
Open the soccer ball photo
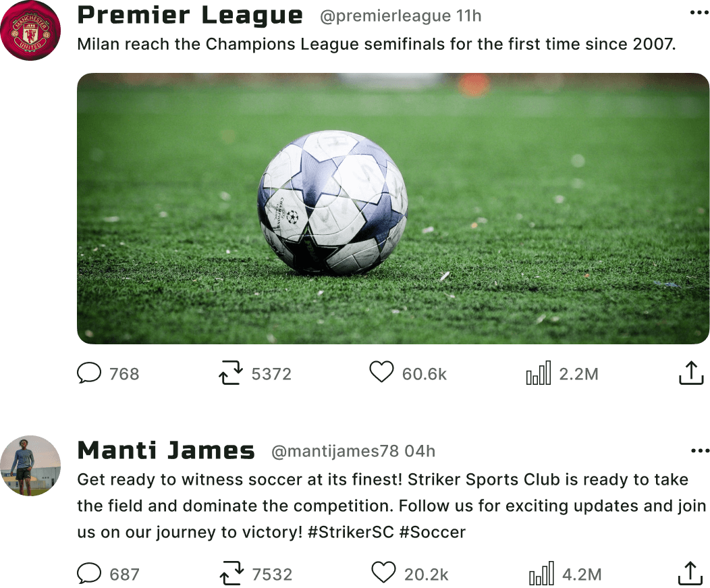393,209
